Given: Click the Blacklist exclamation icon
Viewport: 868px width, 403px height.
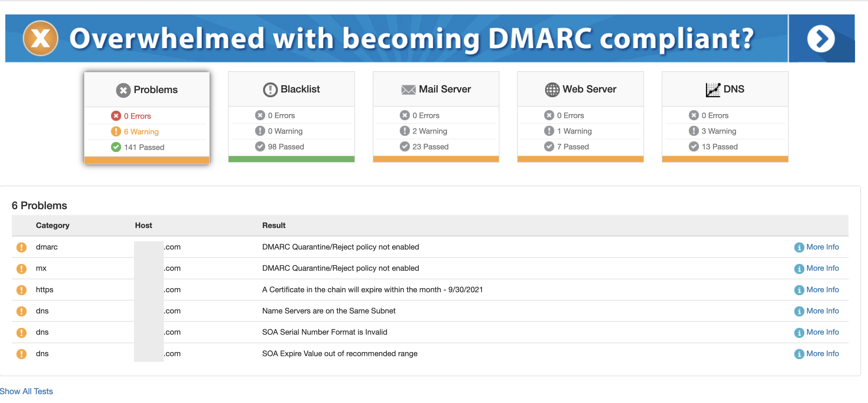Looking at the screenshot, I should pos(270,89).
